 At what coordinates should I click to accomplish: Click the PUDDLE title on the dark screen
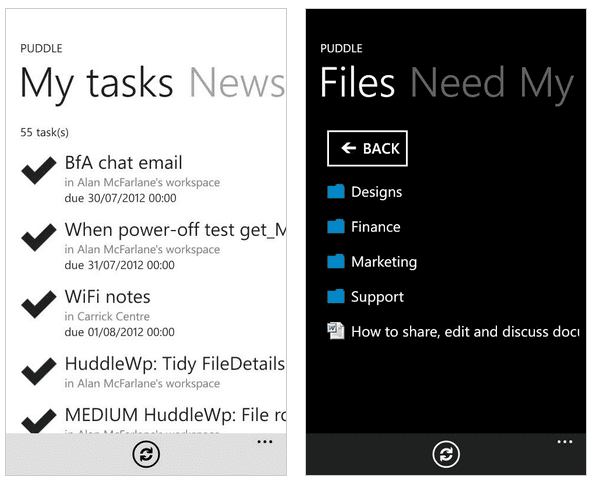[x=341, y=48]
